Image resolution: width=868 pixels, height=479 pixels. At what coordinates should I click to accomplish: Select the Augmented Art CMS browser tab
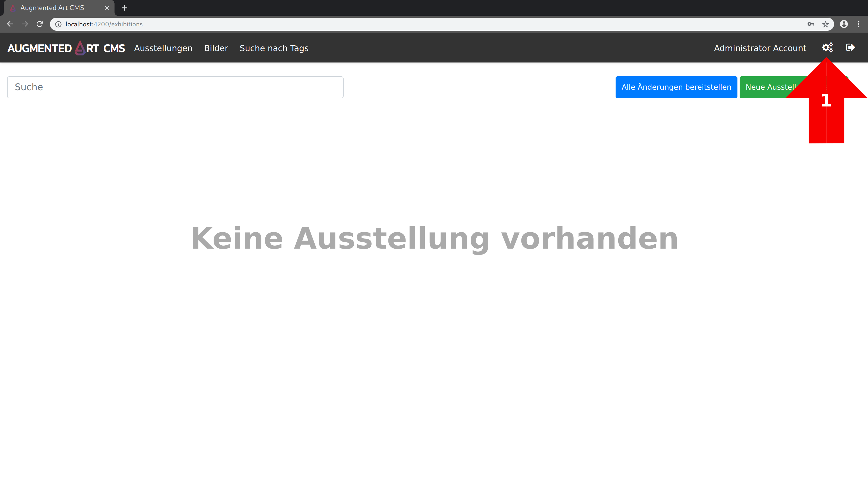[x=59, y=8]
